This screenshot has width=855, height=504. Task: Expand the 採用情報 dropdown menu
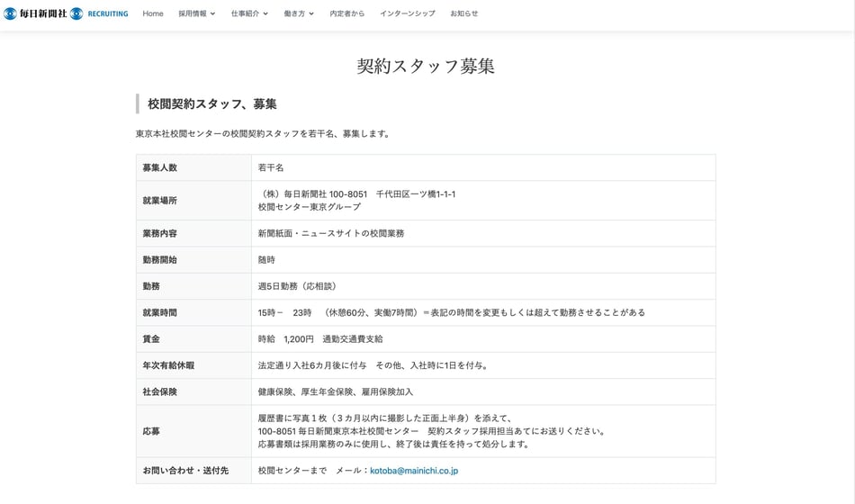(x=196, y=13)
